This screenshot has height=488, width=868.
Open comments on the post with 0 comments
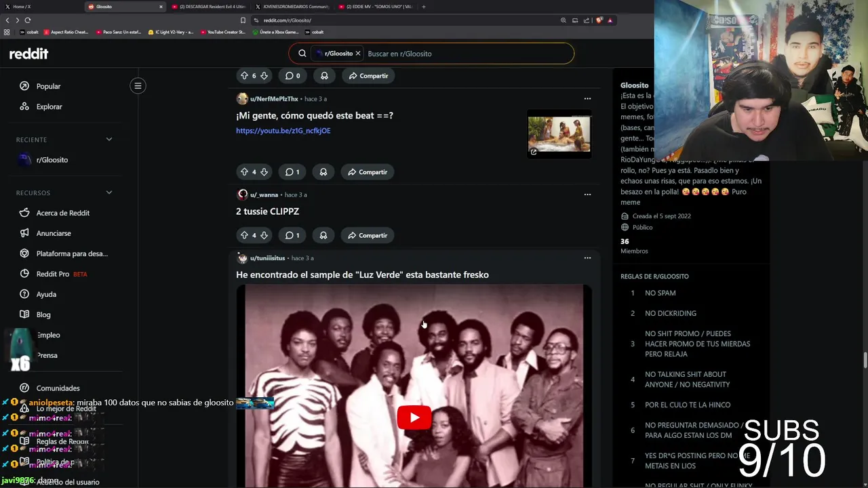coord(292,76)
